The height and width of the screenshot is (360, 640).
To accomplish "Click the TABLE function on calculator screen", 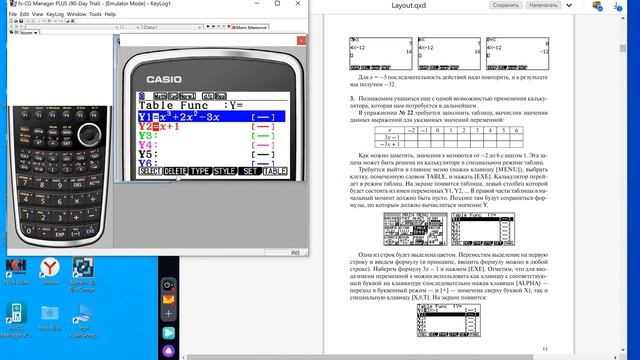I will tap(275, 171).
